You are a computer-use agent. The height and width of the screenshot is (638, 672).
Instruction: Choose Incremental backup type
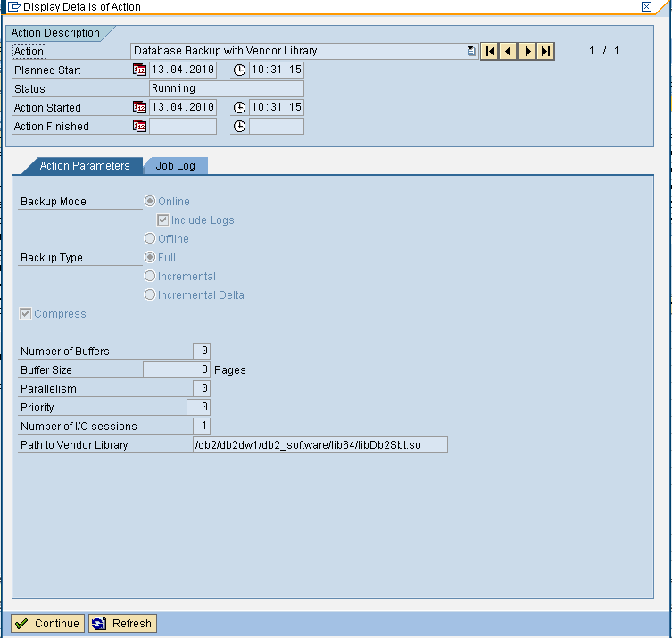[150, 276]
